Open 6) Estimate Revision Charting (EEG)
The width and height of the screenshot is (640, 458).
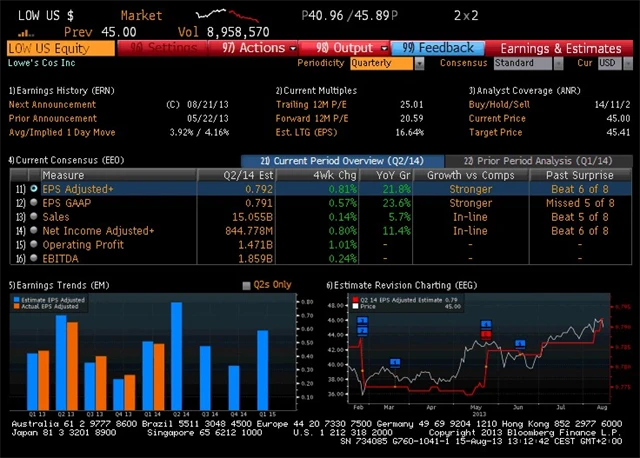(402, 285)
